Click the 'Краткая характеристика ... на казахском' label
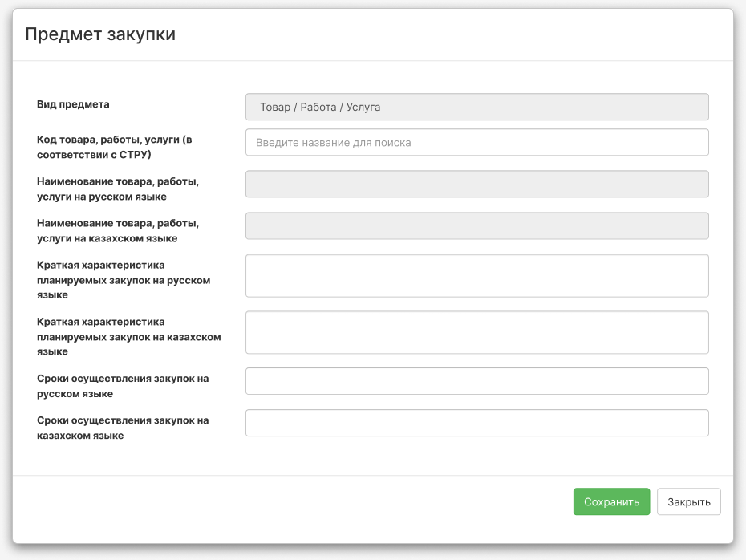Viewport: 746px width, 560px height. click(129, 336)
